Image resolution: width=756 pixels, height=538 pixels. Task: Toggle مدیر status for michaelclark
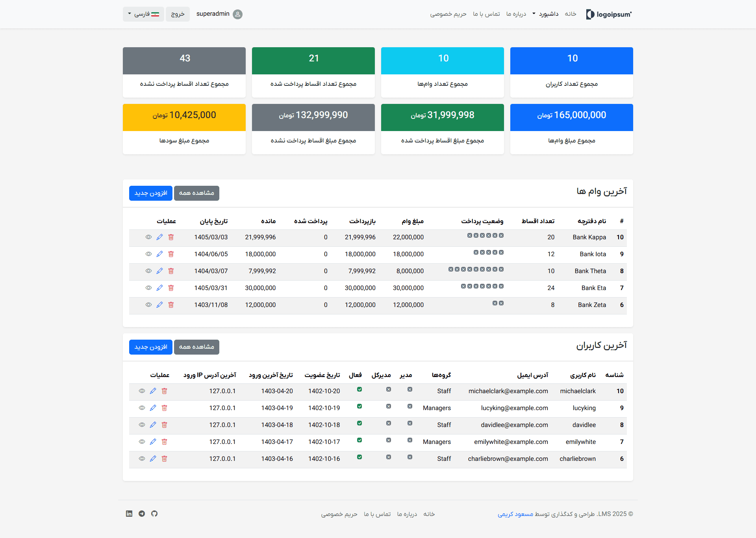pos(410,389)
